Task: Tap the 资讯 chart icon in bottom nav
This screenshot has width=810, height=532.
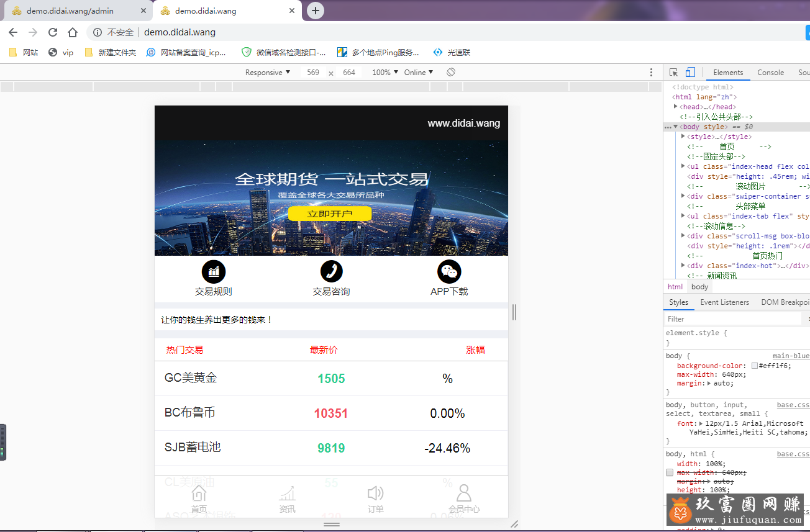Action: tap(288, 493)
